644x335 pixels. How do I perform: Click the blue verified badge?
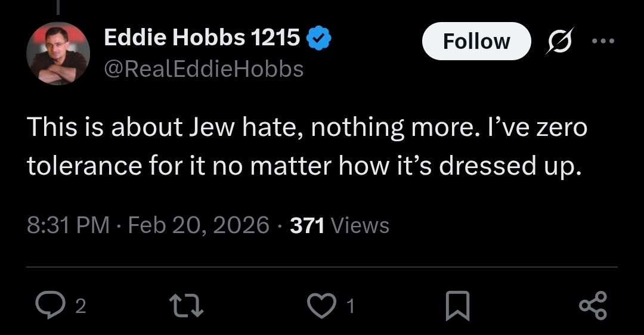tap(318, 40)
